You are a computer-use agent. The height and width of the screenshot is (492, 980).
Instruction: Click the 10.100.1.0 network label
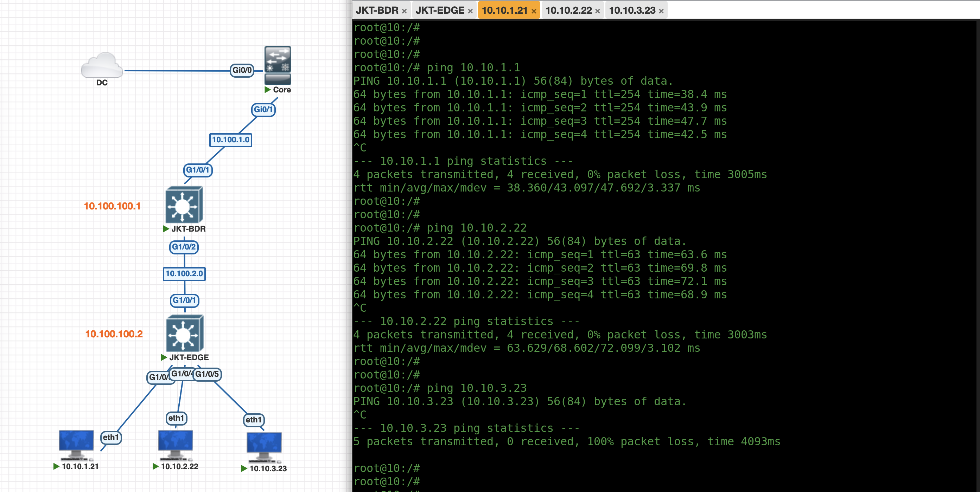[x=230, y=140]
